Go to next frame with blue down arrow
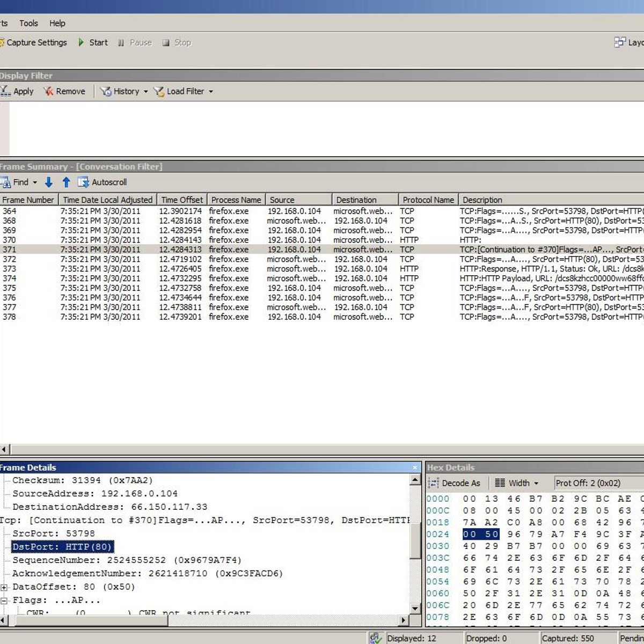 (49, 182)
